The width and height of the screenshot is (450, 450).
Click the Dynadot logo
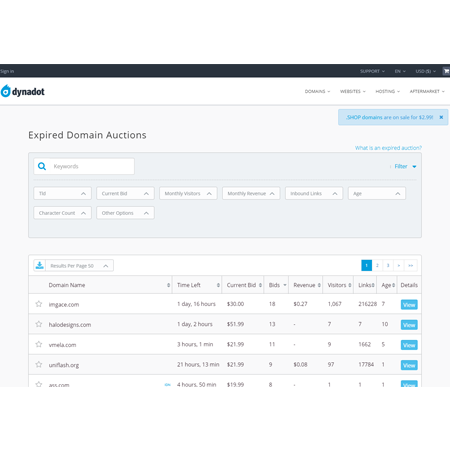pos(22,91)
